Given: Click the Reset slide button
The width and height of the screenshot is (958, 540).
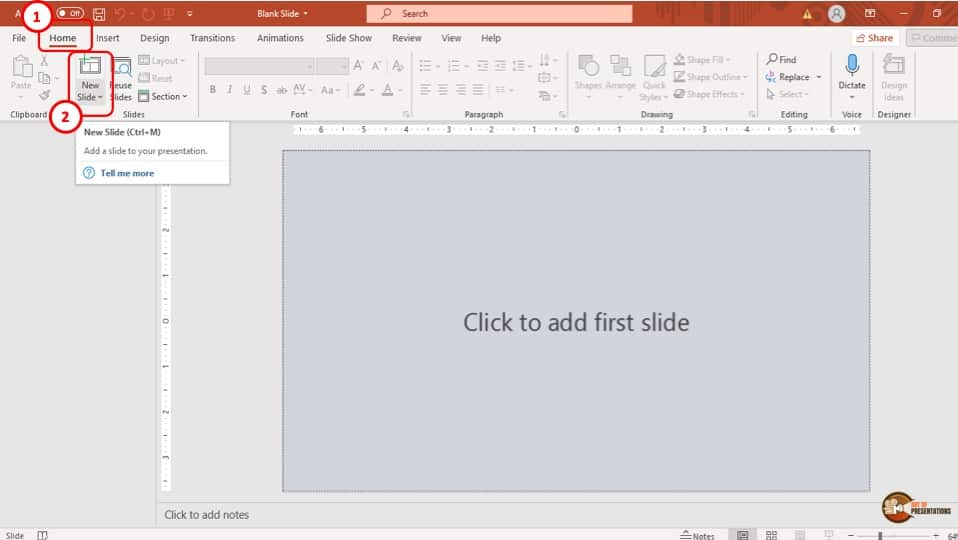Looking at the screenshot, I should tap(156, 78).
